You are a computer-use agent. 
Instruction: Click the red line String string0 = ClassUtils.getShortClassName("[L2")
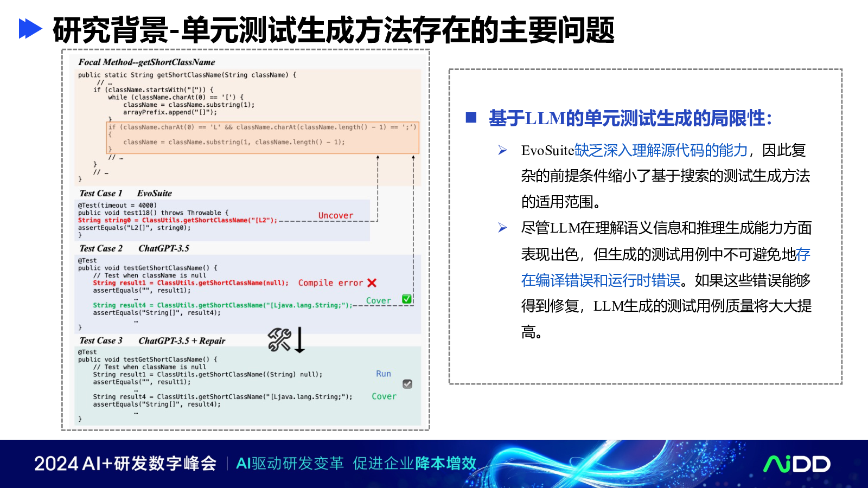(x=177, y=220)
